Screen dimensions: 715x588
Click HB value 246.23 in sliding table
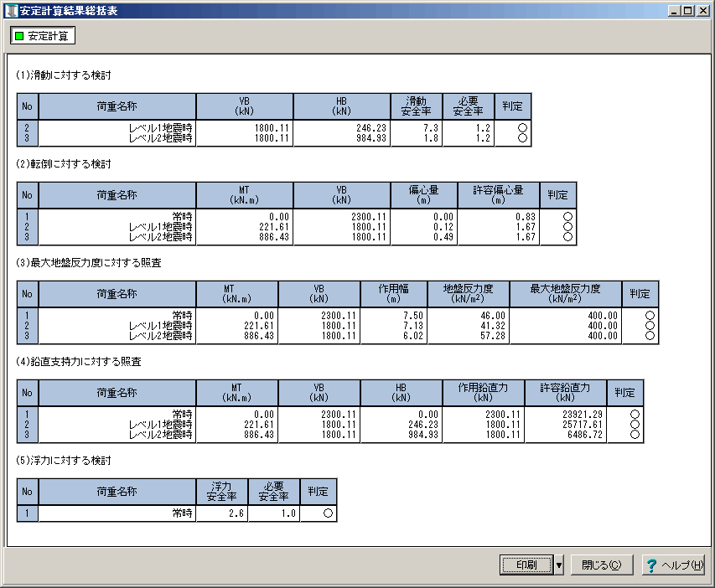click(371, 128)
